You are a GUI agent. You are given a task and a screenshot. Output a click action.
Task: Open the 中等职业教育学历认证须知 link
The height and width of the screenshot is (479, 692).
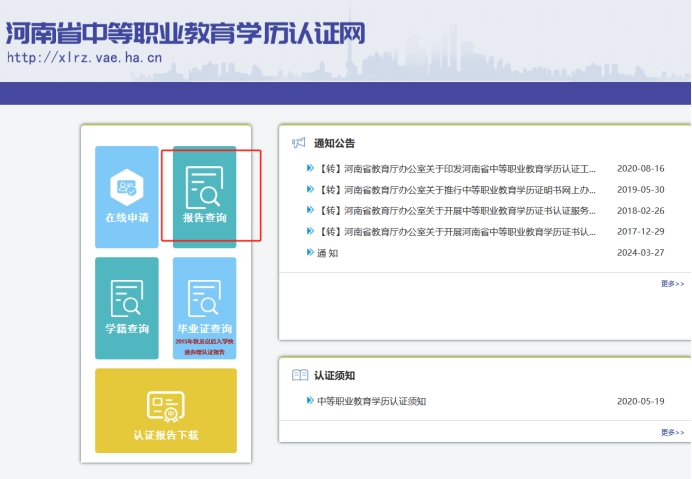pyautogui.click(x=371, y=401)
